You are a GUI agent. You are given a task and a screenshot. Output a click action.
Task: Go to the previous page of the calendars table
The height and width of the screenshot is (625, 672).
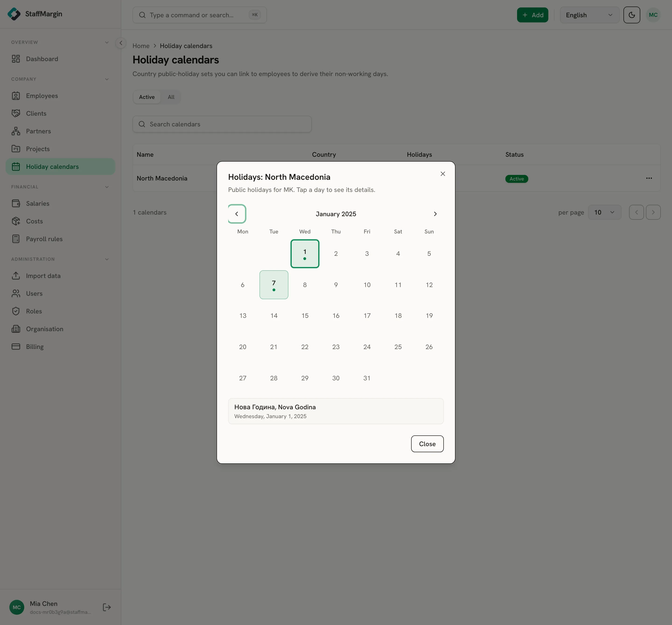[x=636, y=212]
